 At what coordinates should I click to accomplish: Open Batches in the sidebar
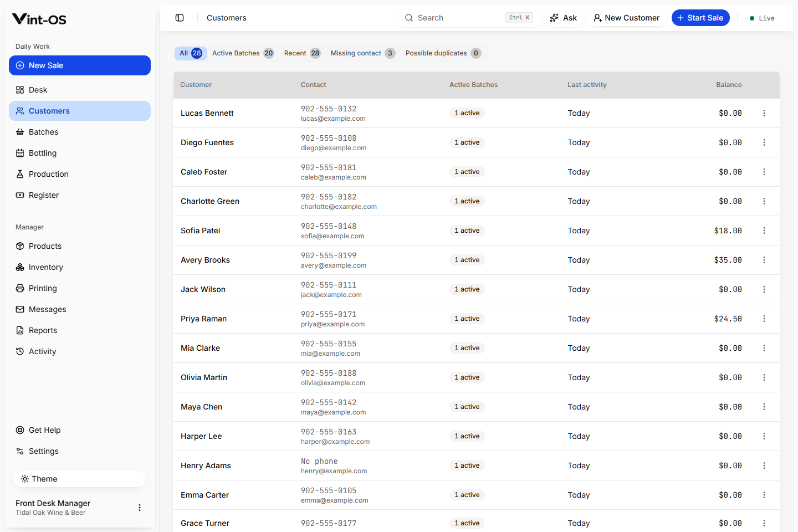80,132
